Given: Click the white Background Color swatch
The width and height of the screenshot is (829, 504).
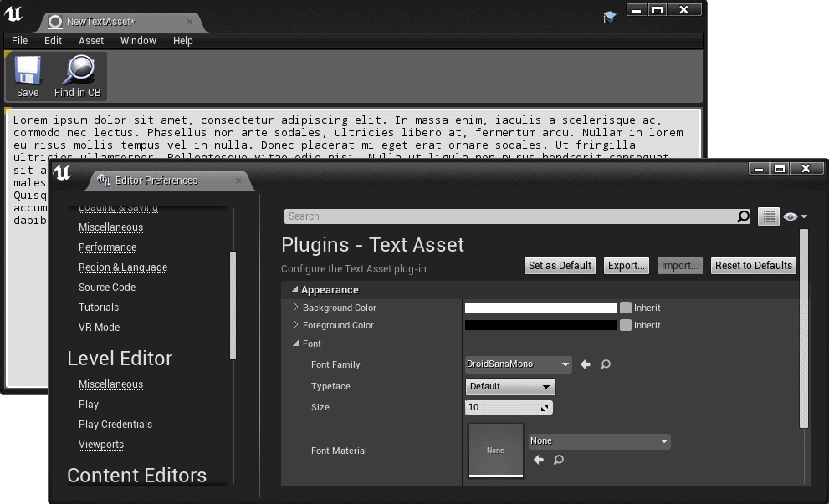Looking at the screenshot, I should pyautogui.click(x=541, y=308).
